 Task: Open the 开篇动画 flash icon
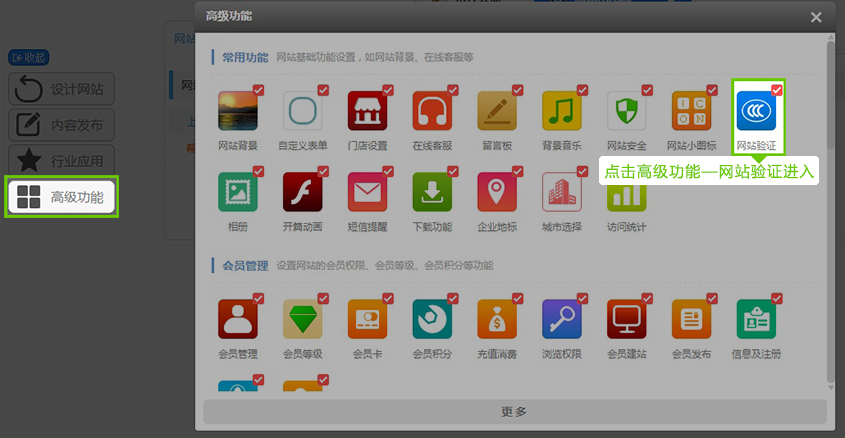[x=302, y=192]
